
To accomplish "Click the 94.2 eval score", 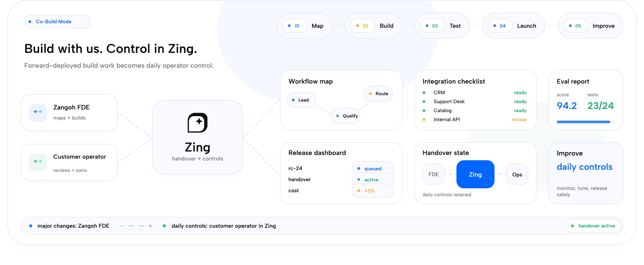I will (x=567, y=106).
